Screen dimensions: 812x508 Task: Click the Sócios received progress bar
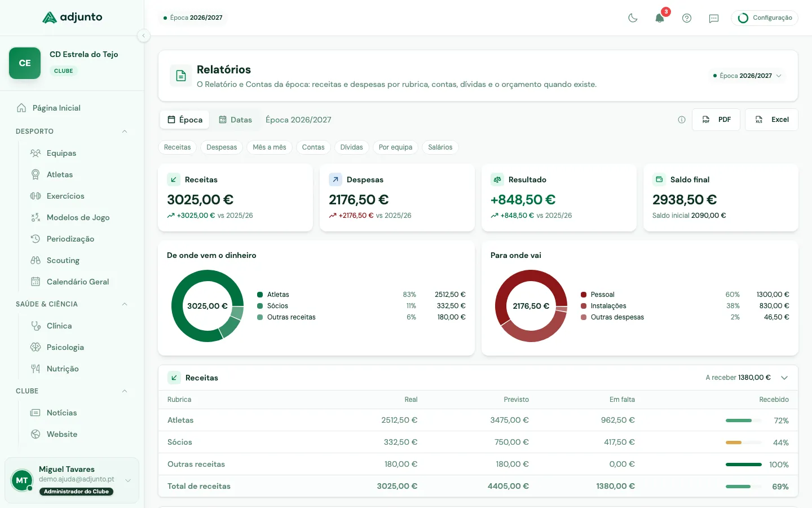point(744,443)
